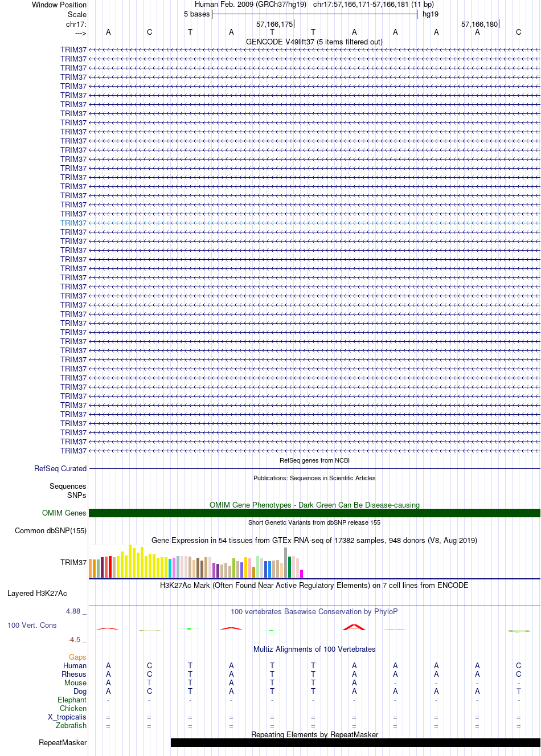This screenshot has width=541, height=756.
Task: Click the 4.88 PhyloP upper scale value
Action: (x=73, y=611)
